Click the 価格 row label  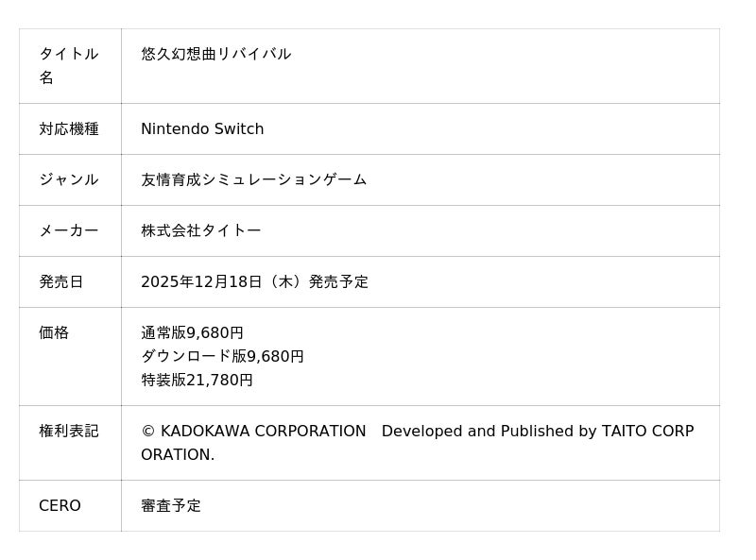tap(54, 332)
